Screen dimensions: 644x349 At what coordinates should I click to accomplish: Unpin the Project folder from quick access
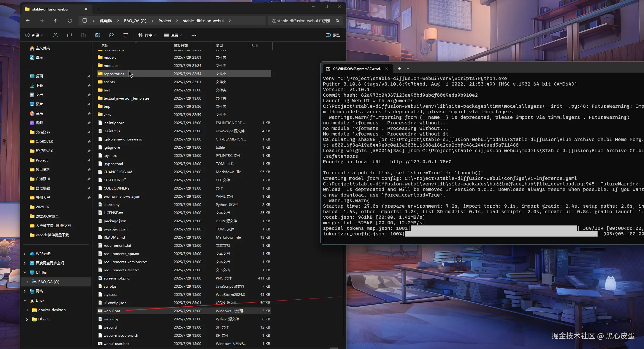[x=89, y=160]
